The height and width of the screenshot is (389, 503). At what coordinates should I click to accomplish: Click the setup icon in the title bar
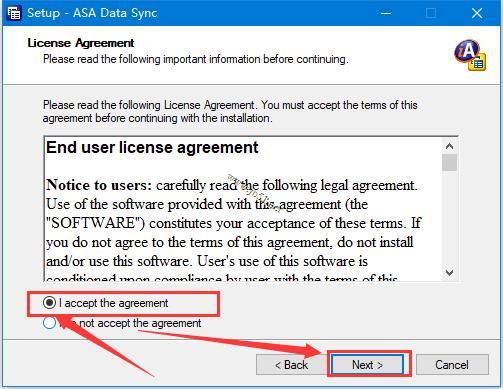coord(14,13)
